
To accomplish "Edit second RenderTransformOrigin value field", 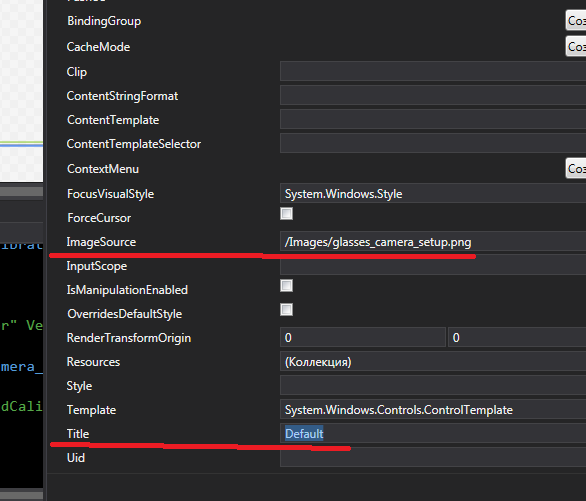I will 517,337.
